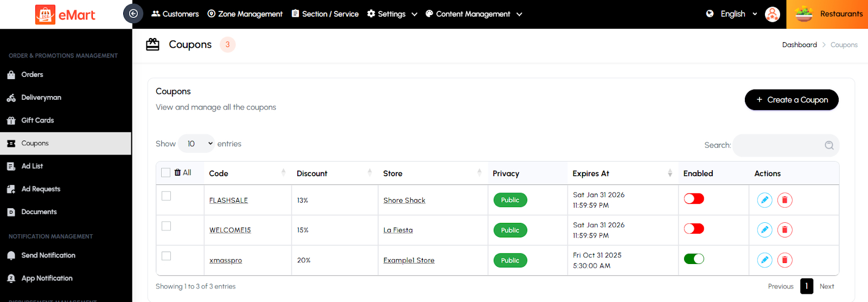Click the Create a Coupon button
This screenshot has width=868, height=302.
click(x=792, y=100)
